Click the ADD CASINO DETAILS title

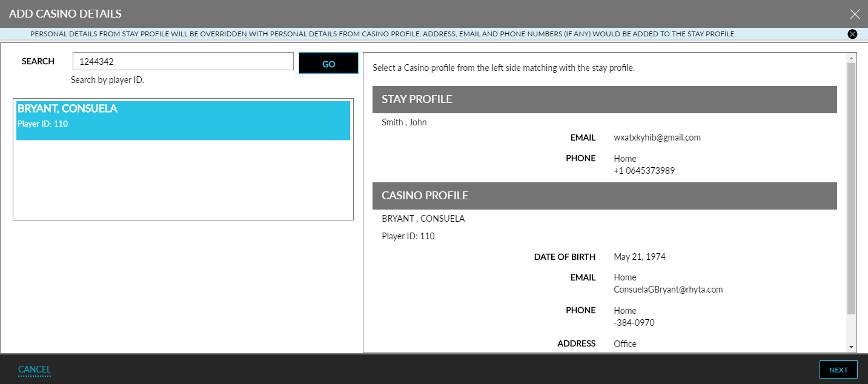pos(65,13)
